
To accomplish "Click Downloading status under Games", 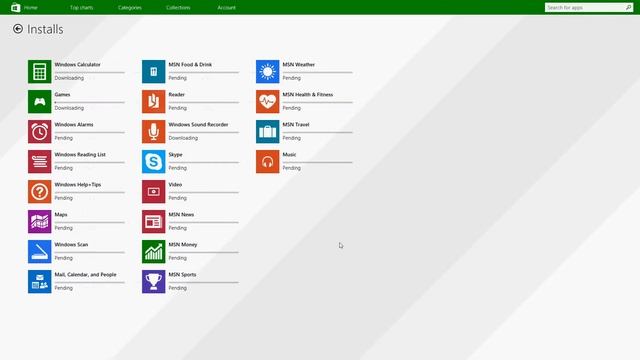I will click(69, 108).
